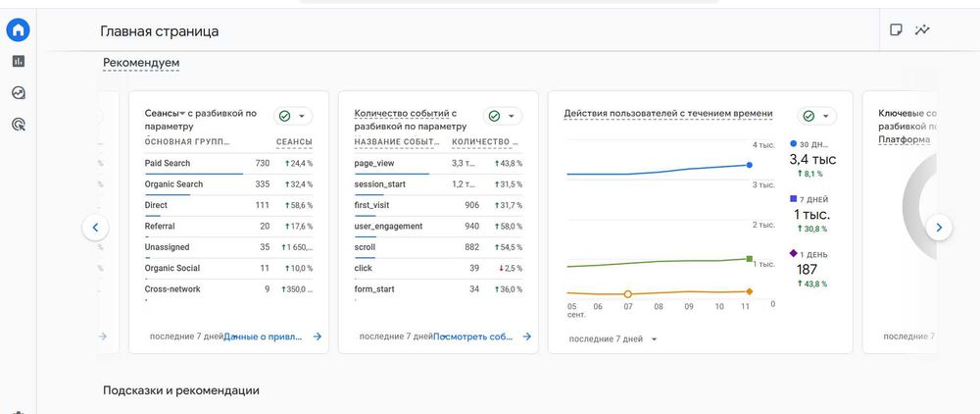Click green check status on user activity card
Image resolution: width=980 pixels, height=414 pixels.
808,117
